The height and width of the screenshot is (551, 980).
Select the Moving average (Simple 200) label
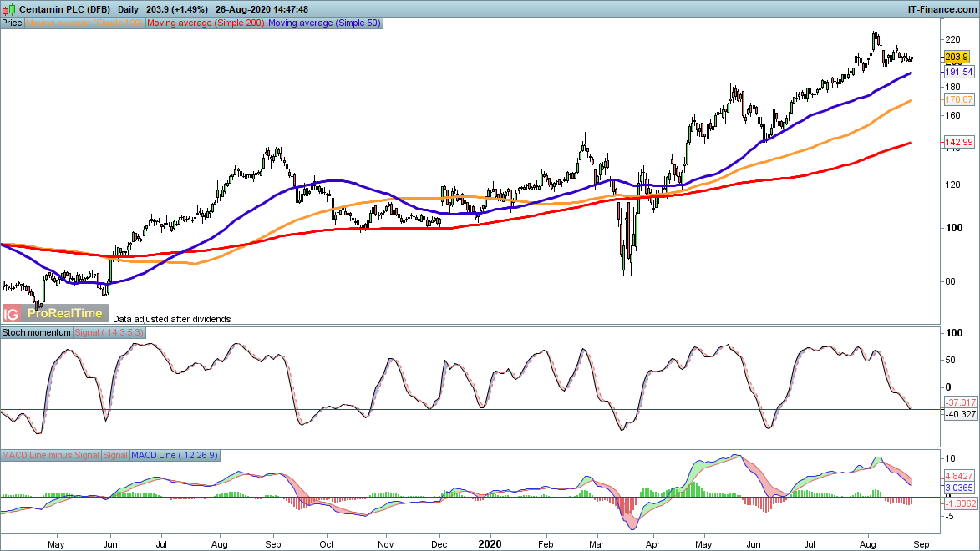click(x=206, y=23)
